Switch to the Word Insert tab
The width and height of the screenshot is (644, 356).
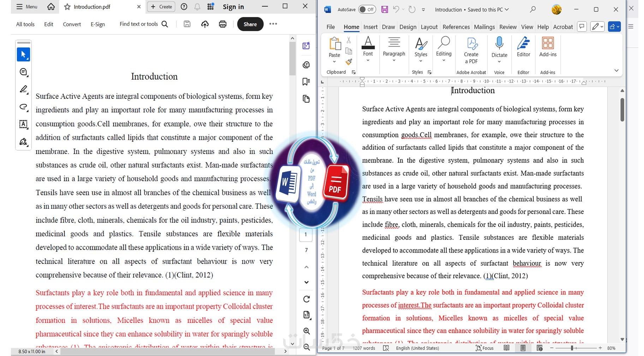click(370, 27)
